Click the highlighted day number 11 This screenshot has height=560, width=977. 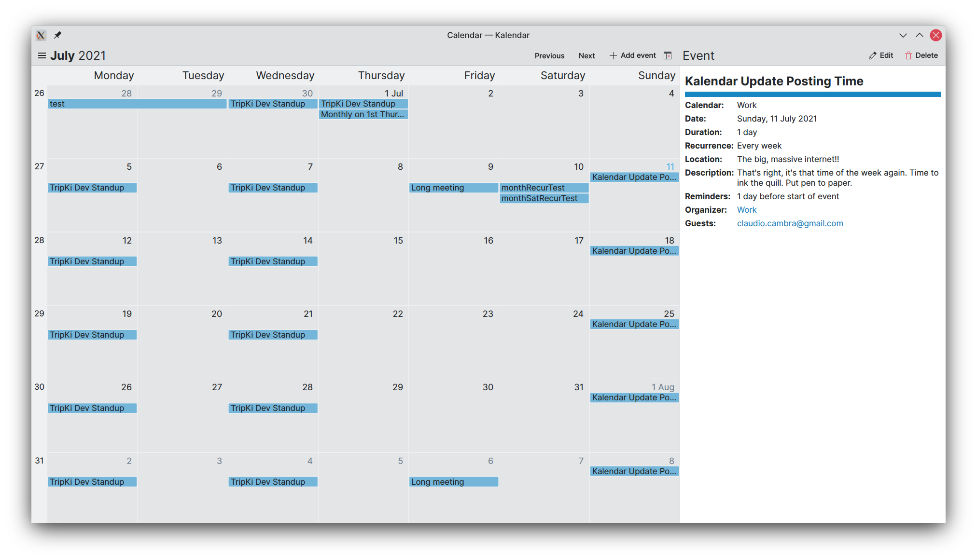click(x=670, y=167)
